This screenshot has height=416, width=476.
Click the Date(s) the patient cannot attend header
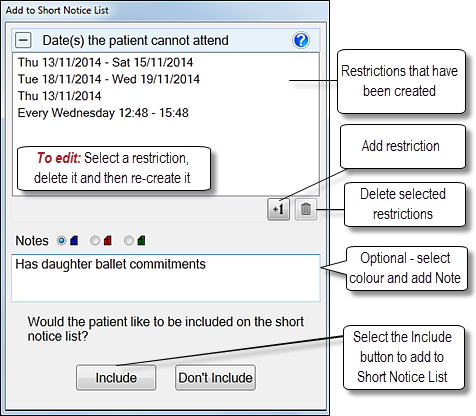click(x=135, y=40)
